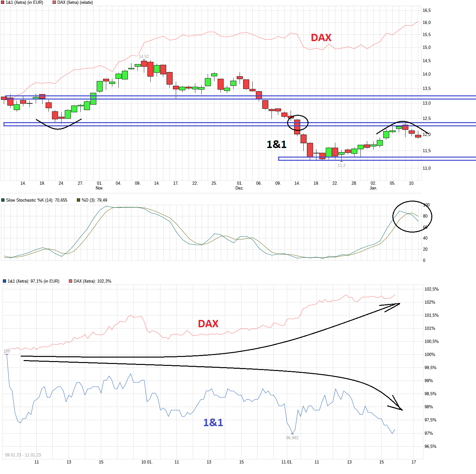
Task: Click the "27." date axis label
Action: [x=80, y=183]
